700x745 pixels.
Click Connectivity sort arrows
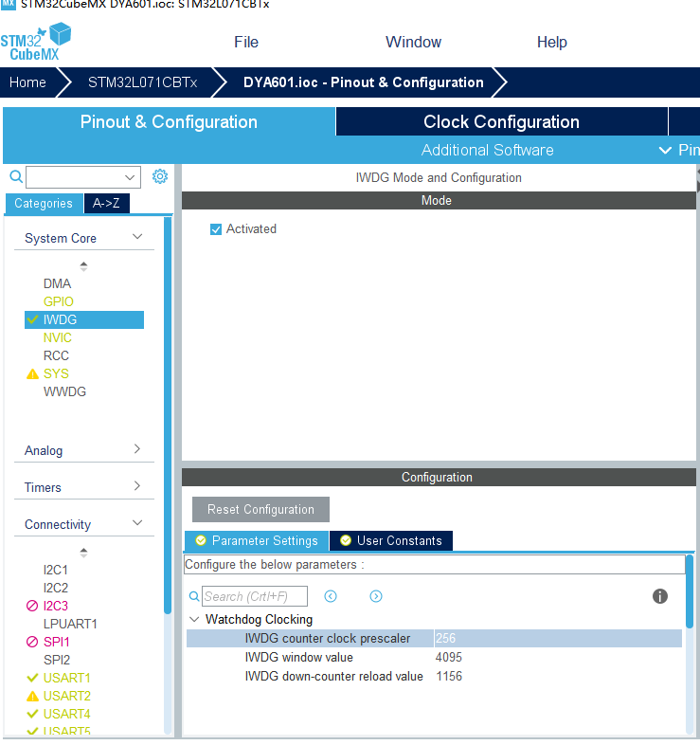click(83, 553)
